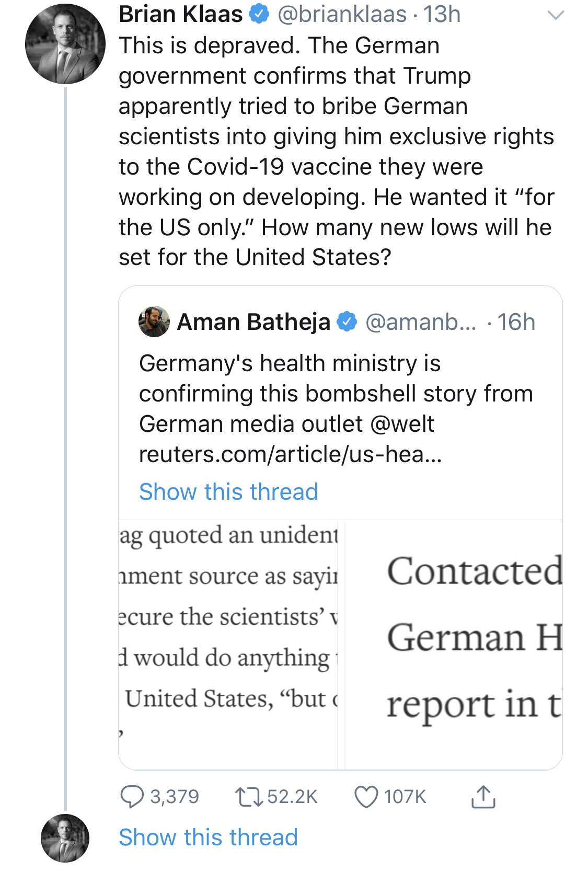Open the @amanb... handle
Image resolution: width=588 pixels, height=872 pixels.
click(x=421, y=322)
